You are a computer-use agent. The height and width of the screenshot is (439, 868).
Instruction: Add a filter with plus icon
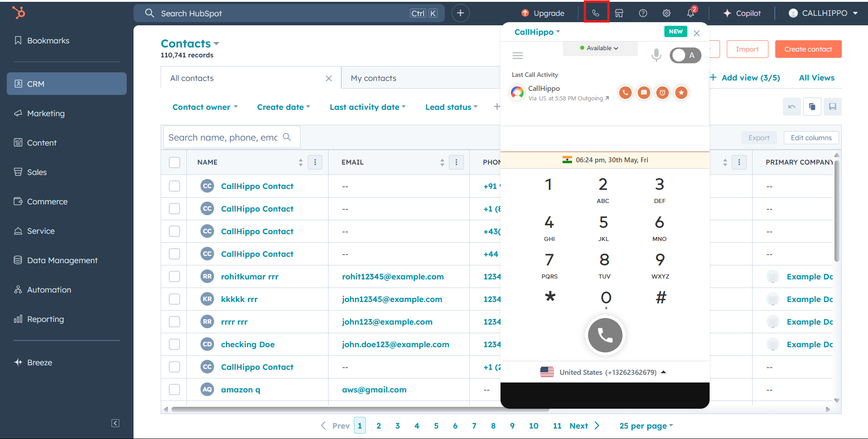(x=496, y=107)
